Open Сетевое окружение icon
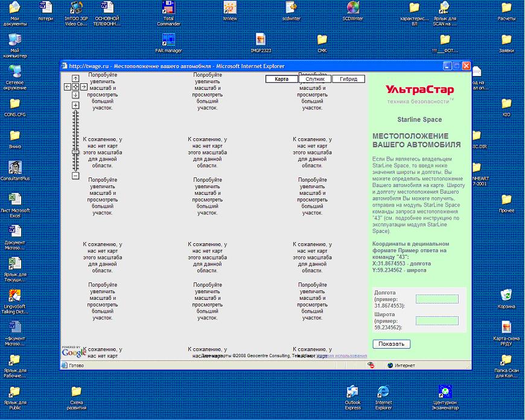This screenshot has width=525, height=420. point(14,77)
